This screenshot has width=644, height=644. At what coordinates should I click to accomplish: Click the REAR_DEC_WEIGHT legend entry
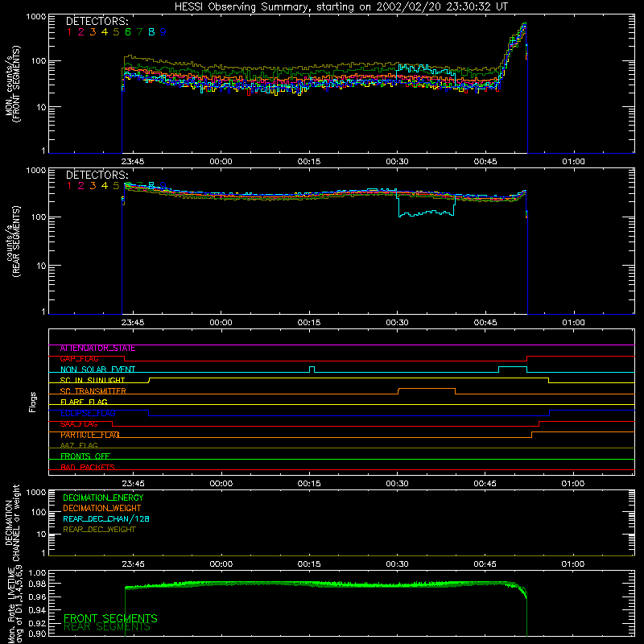[x=99, y=530]
